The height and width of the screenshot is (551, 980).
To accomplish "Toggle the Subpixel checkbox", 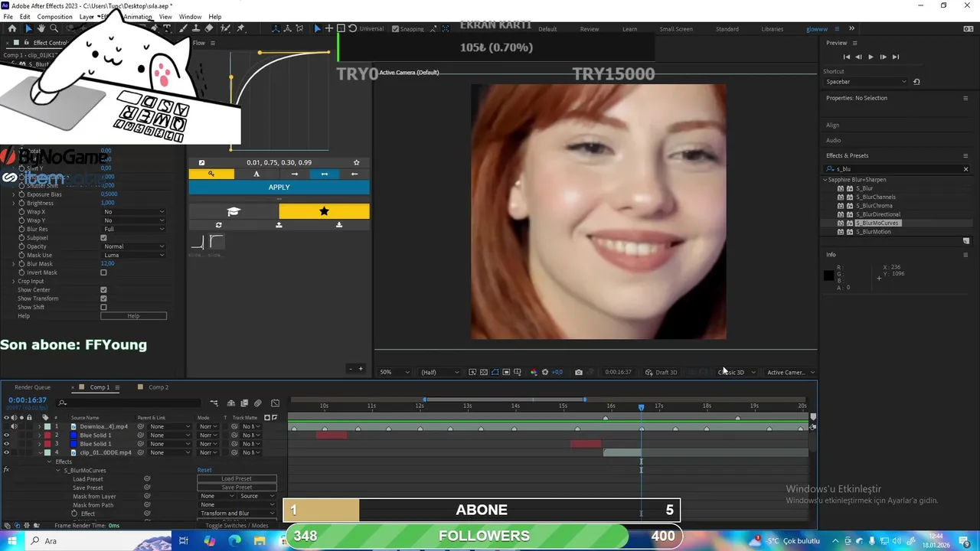I will (x=103, y=238).
